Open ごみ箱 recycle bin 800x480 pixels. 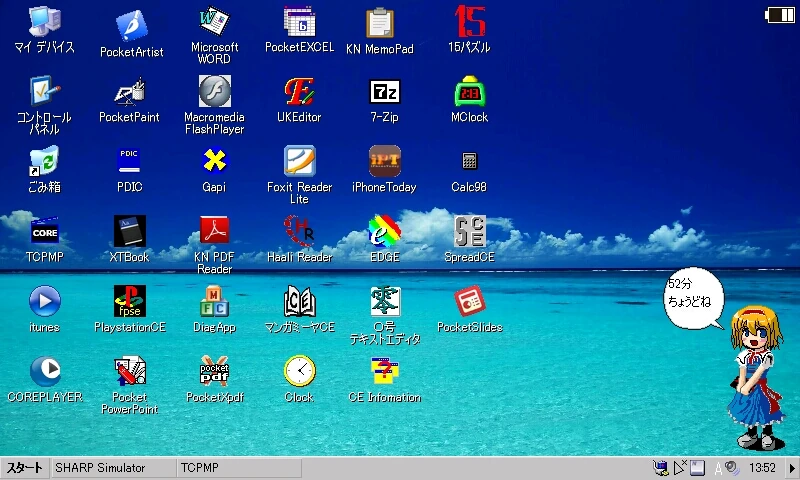click(45, 162)
